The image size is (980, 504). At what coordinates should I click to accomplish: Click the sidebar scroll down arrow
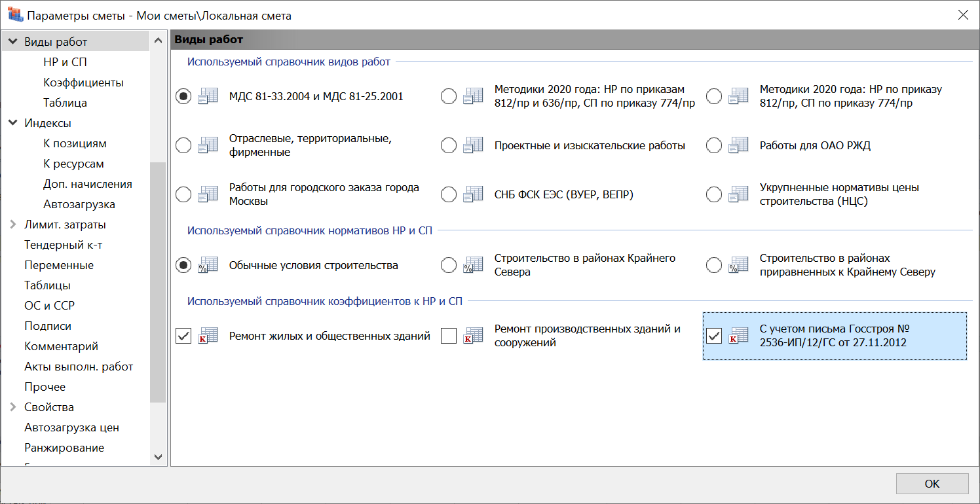(x=158, y=456)
